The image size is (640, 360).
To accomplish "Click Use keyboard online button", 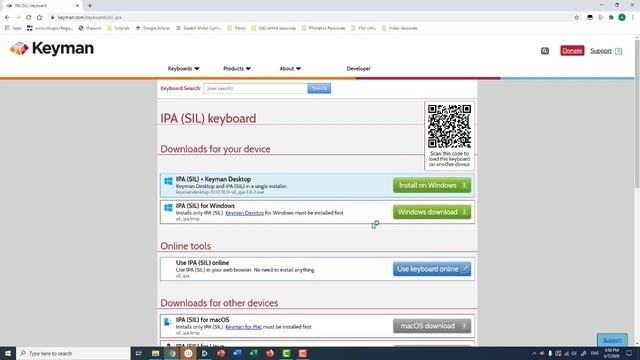I will [432, 269].
